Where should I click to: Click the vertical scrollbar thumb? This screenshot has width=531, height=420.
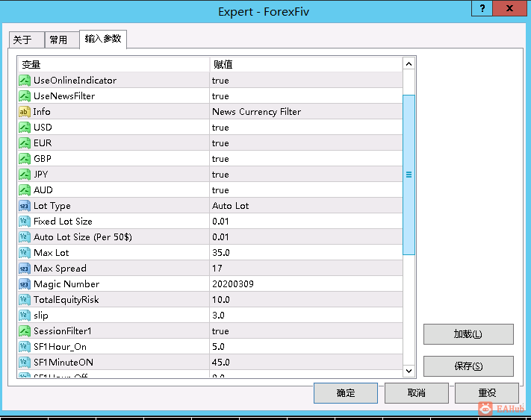[x=409, y=175]
